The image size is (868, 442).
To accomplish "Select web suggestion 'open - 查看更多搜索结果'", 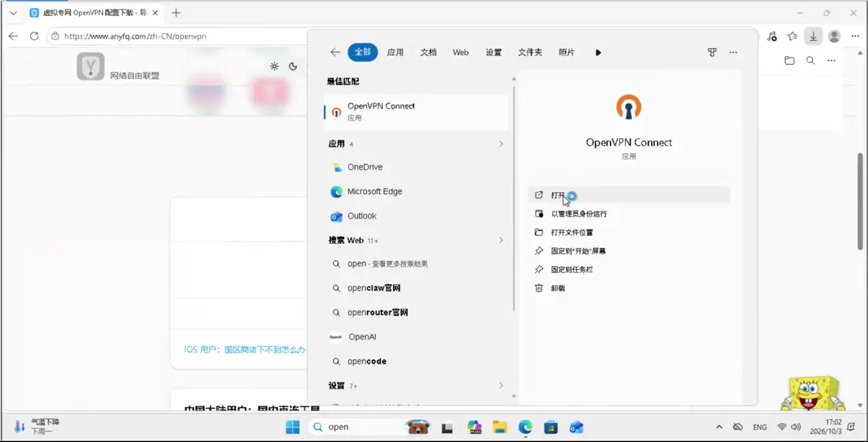I will click(x=415, y=264).
